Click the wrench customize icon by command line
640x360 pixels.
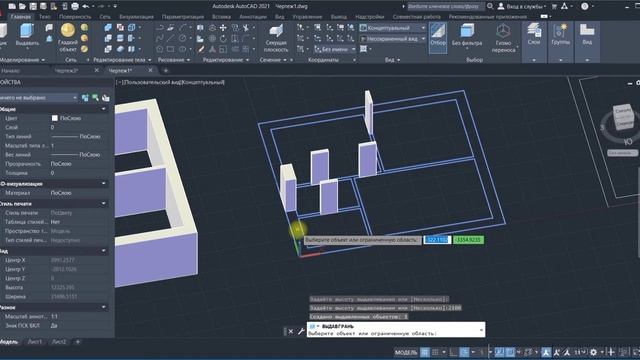pyautogui.click(x=301, y=331)
